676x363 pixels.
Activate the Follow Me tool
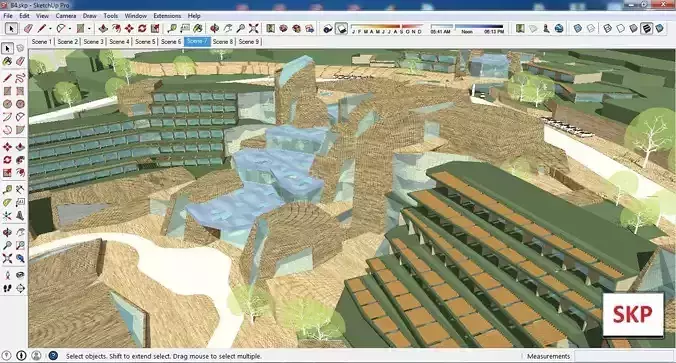(20, 160)
